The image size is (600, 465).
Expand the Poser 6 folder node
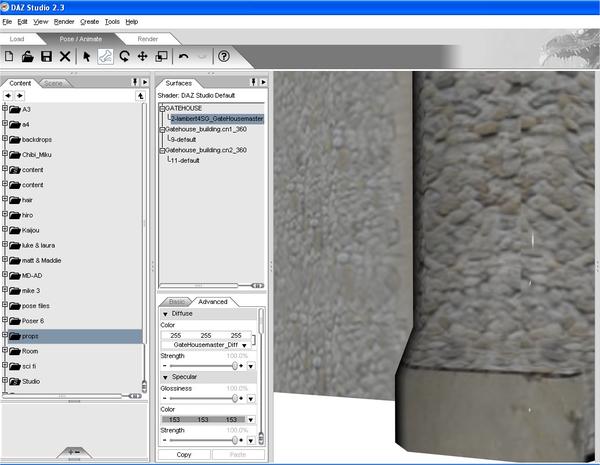click(5, 320)
